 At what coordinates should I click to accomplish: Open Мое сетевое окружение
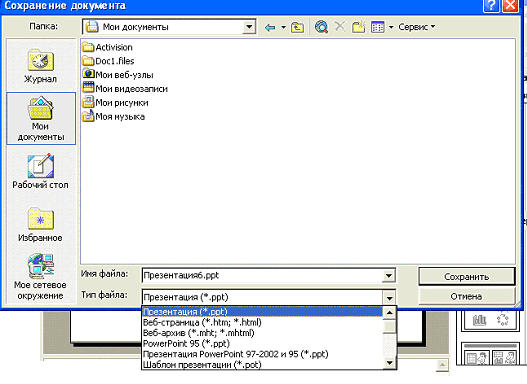(x=40, y=276)
